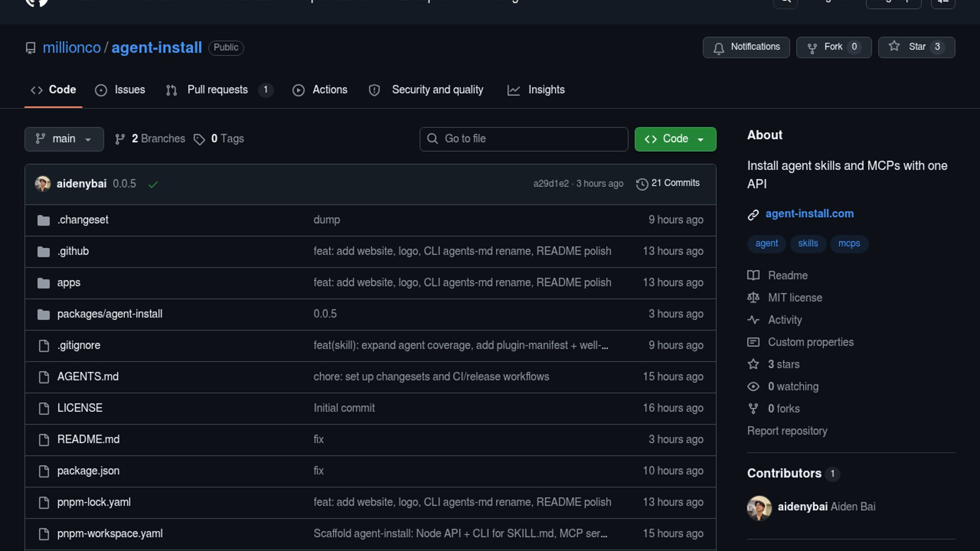
Task: View the 2 Branches link
Action: tap(150, 139)
